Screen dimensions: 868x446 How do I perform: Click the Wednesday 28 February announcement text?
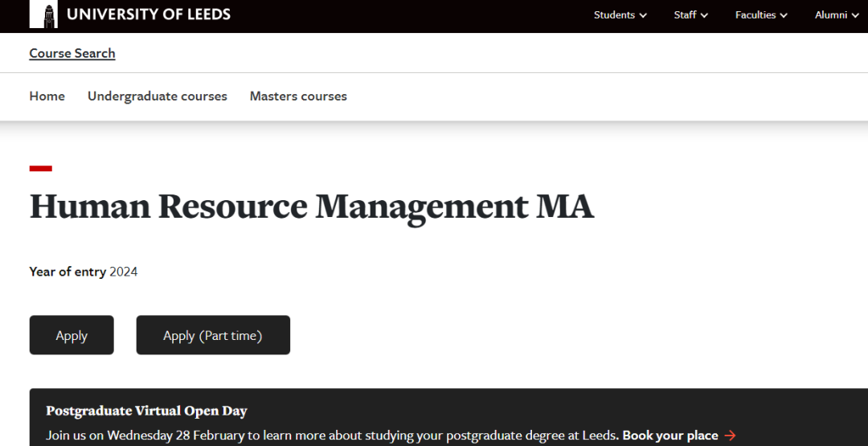332,436
